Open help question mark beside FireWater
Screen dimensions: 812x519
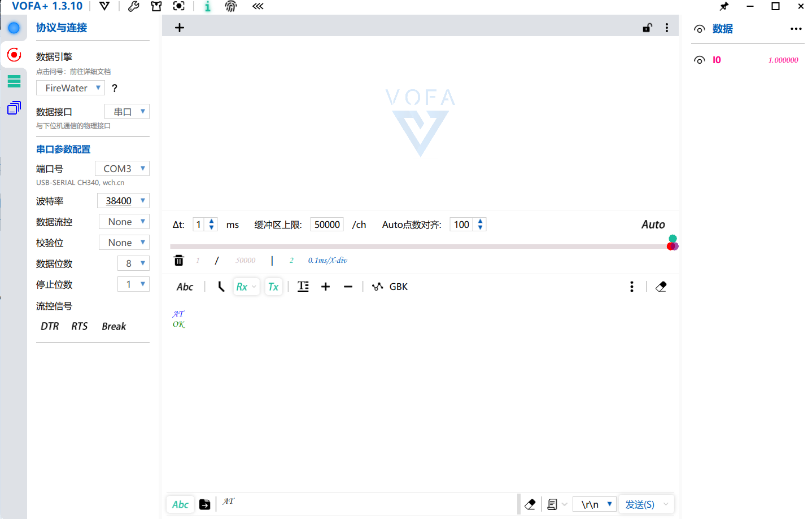coord(115,88)
